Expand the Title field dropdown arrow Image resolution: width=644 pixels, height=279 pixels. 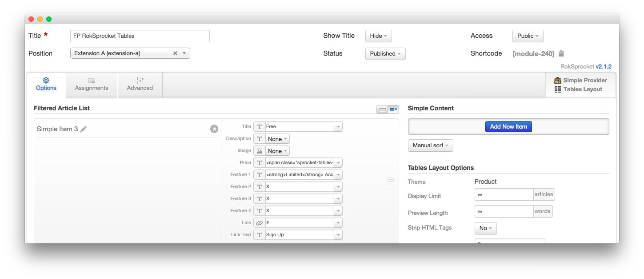tap(338, 127)
